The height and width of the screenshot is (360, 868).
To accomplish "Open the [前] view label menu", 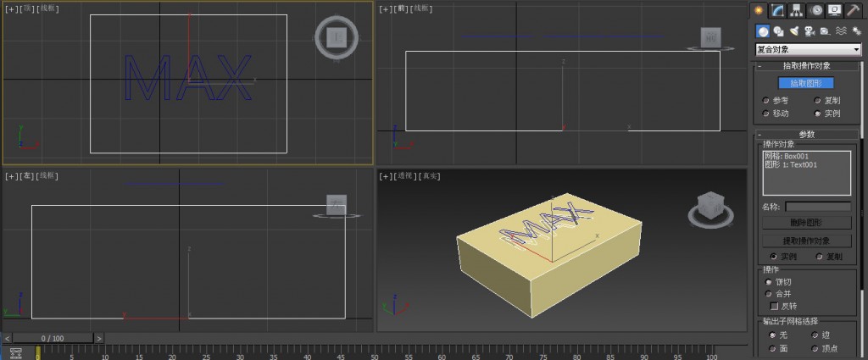I will (401, 8).
